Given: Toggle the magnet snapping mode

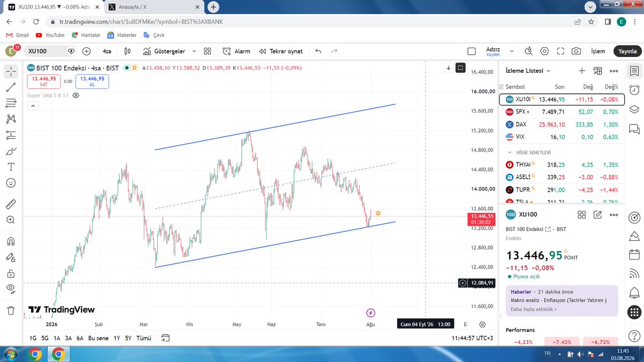Looking at the screenshot, I should pos(11,241).
